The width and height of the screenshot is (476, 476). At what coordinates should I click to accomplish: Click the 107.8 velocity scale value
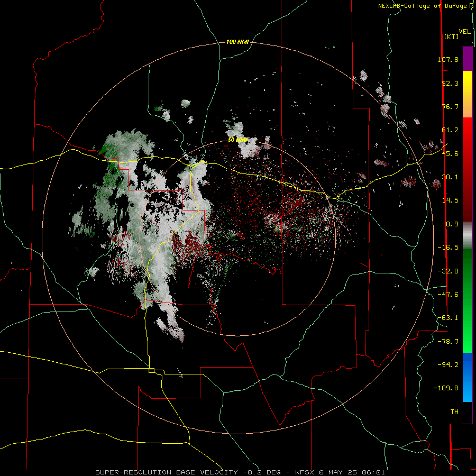448,59
